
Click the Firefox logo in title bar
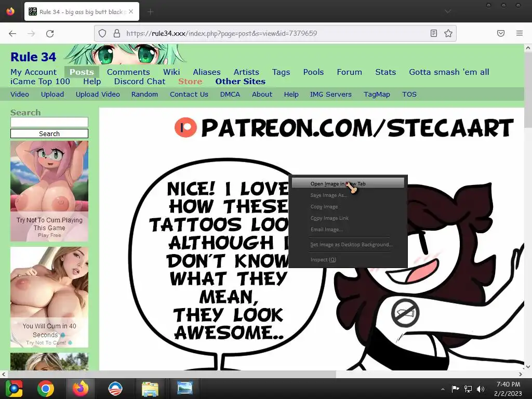coord(10,11)
